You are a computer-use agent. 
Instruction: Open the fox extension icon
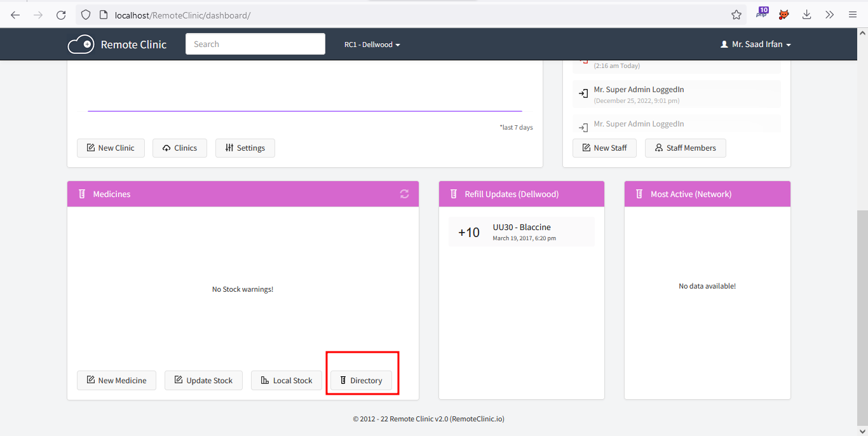[x=784, y=15]
